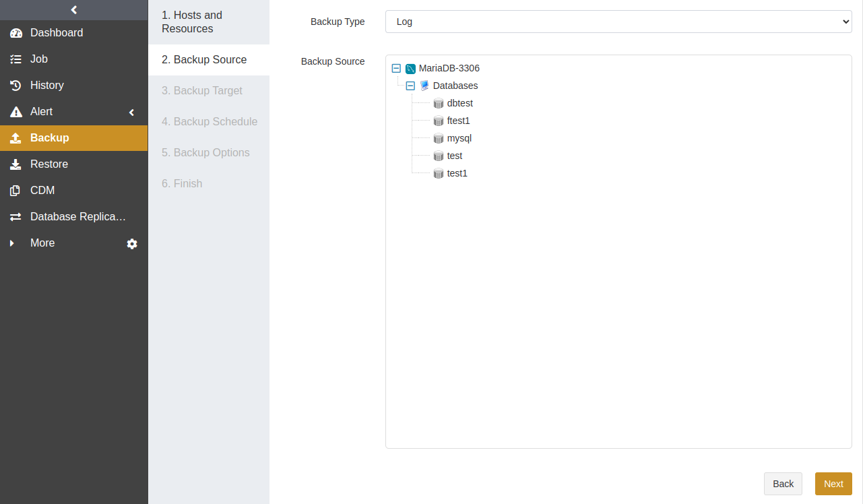Click the Back button

coord(783,484)
